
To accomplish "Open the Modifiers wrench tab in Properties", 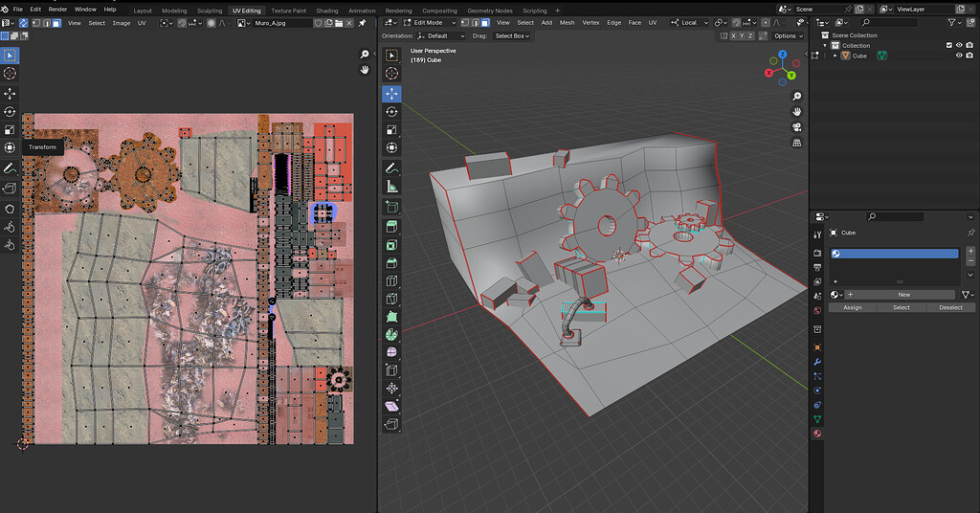I will (817, 362).
